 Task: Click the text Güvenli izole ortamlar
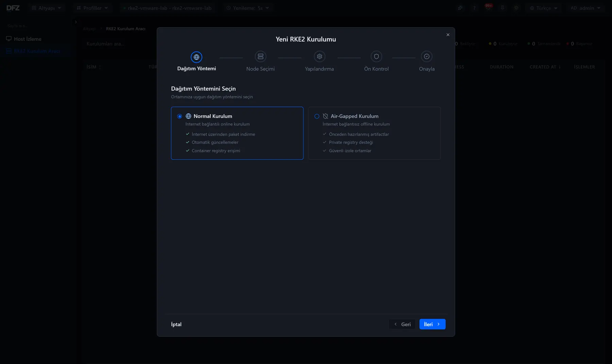click(350, 151)
